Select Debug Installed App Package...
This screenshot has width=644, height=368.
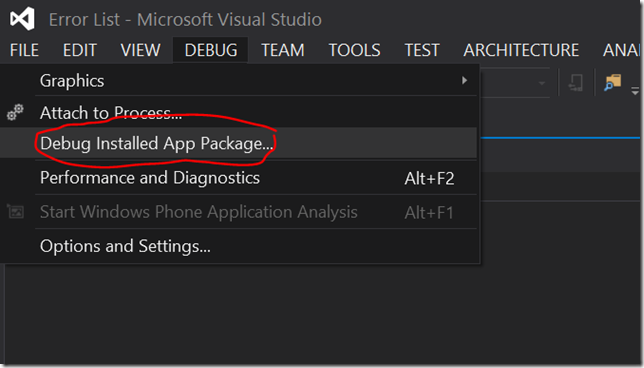click(x=239, y=143)
